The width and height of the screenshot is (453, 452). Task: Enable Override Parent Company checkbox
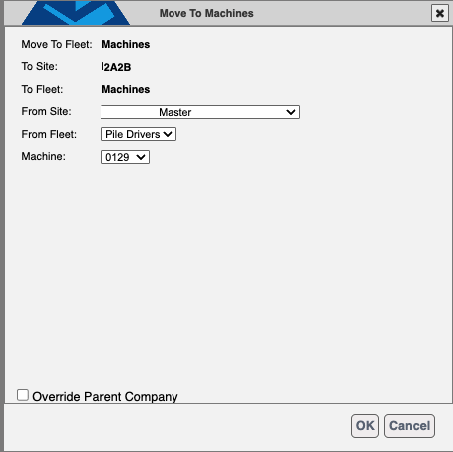click(x=23, y=395)
